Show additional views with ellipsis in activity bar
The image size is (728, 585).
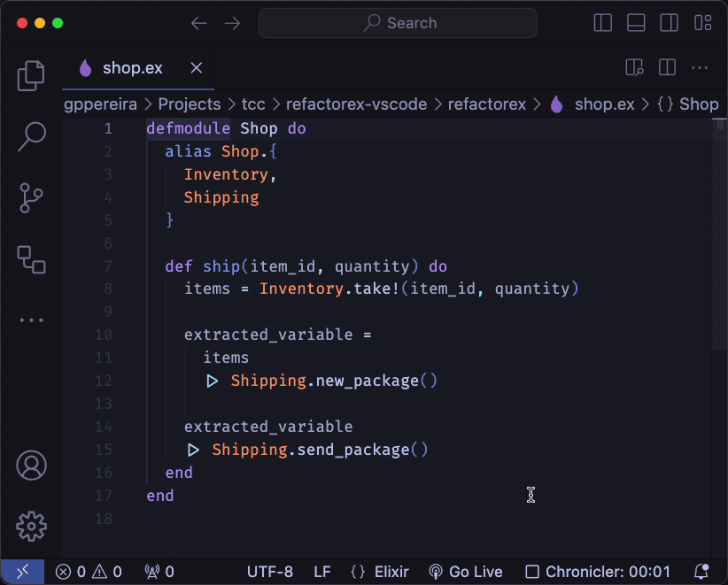pyautogui.click(x=31, y=320)
